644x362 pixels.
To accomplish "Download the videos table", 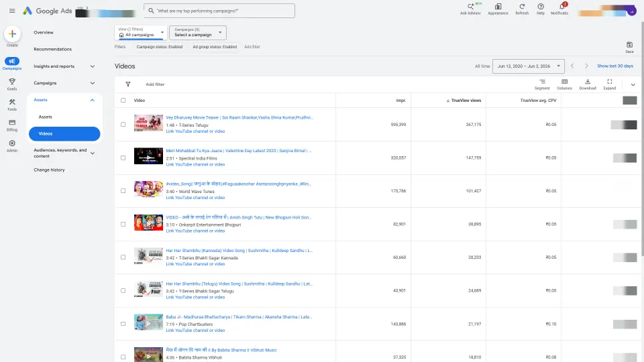I will (588, 84).
